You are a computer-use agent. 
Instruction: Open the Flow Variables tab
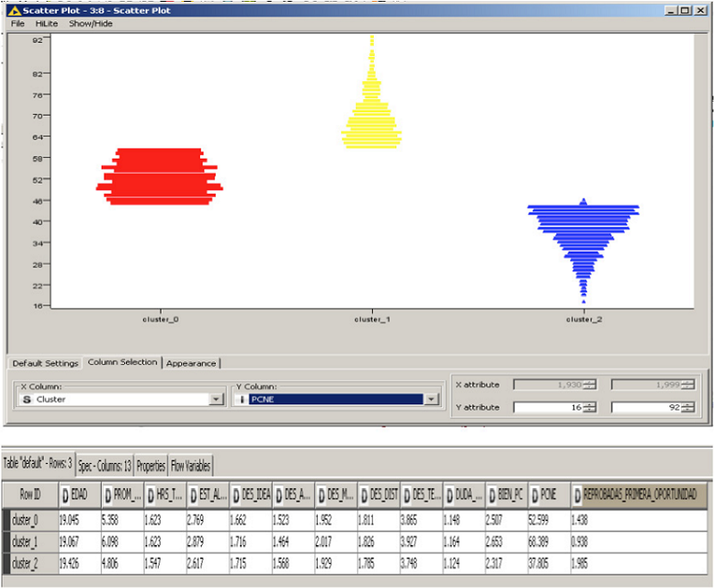point(190,466)
